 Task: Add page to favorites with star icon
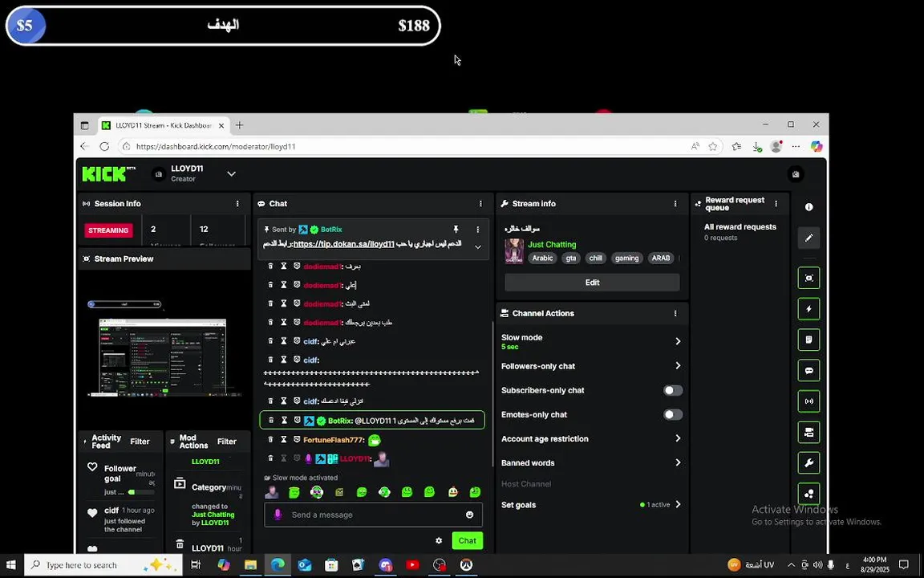[x=713, y=146]
